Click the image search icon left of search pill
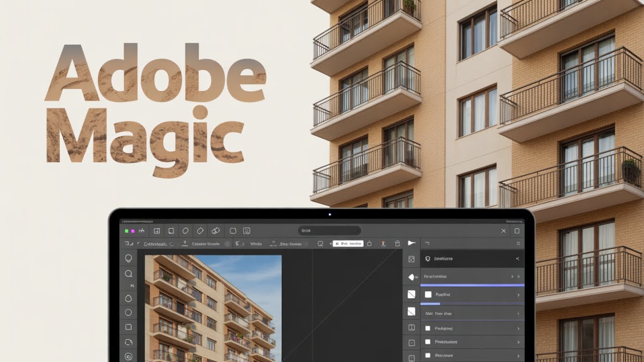The width and height of the screenshot is (644, 362). click(x=247, y=231)
